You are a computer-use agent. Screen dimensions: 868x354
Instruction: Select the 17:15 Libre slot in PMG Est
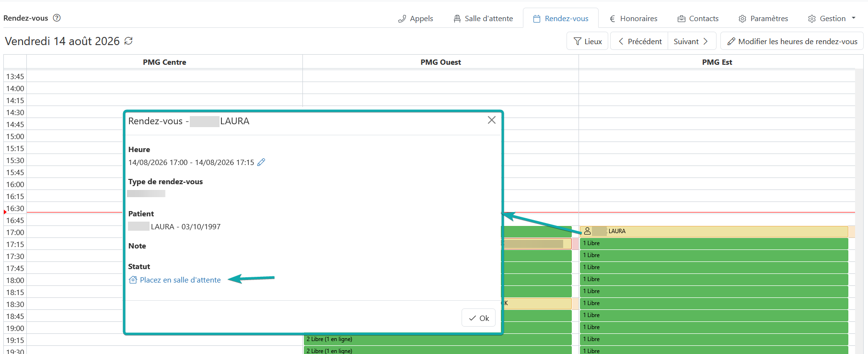[x=714, y=243]
